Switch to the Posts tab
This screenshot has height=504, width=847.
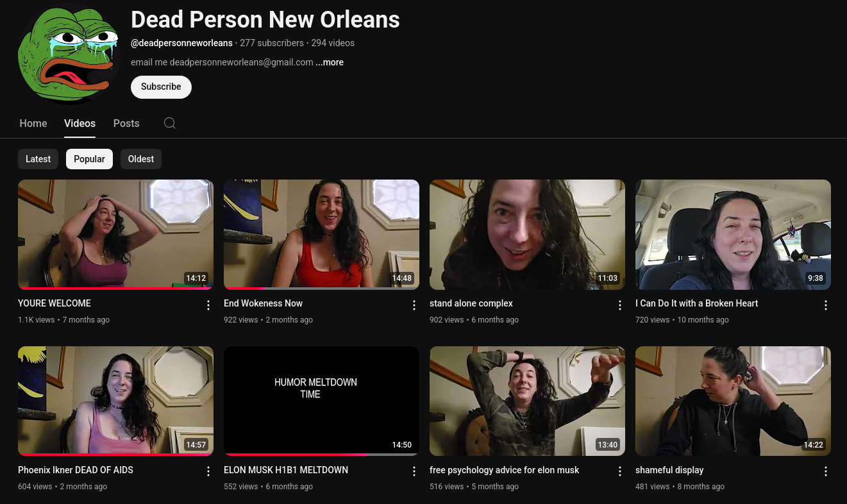pyautogui.click(x=126, y=123)
